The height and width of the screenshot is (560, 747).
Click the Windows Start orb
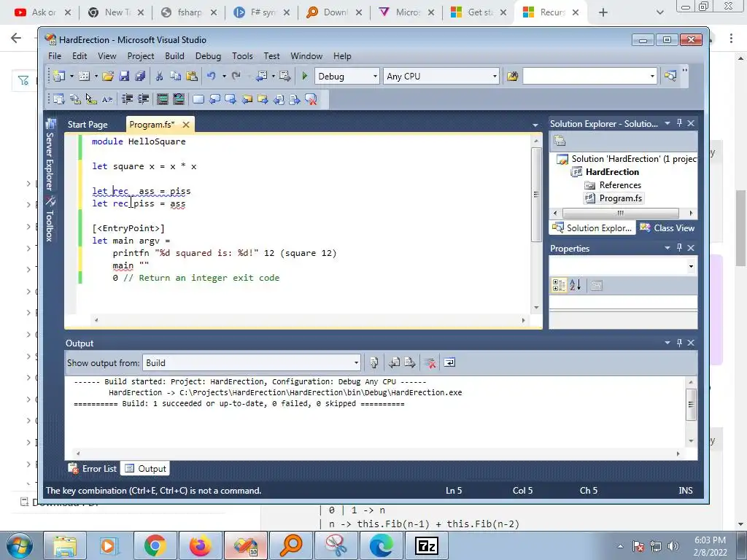pyautogui.click(x=19, y=546)
